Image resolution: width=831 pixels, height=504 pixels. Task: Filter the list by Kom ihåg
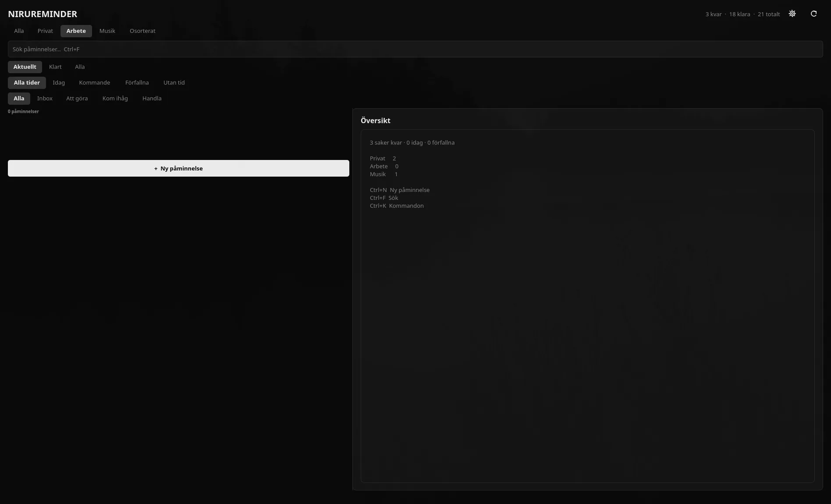pyautogui.click(x=115, y=99)
